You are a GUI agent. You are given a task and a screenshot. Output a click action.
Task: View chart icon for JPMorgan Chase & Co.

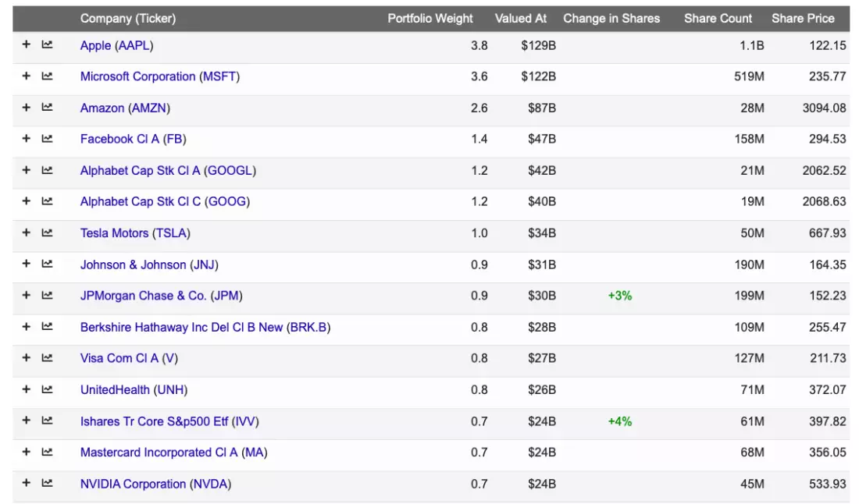tap(47, 296)
